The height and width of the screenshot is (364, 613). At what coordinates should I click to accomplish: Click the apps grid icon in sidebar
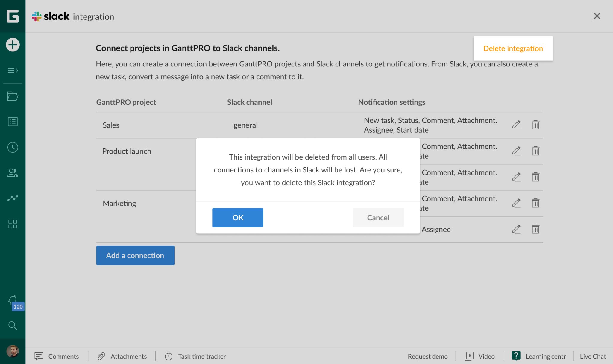(x=13, y=224)
